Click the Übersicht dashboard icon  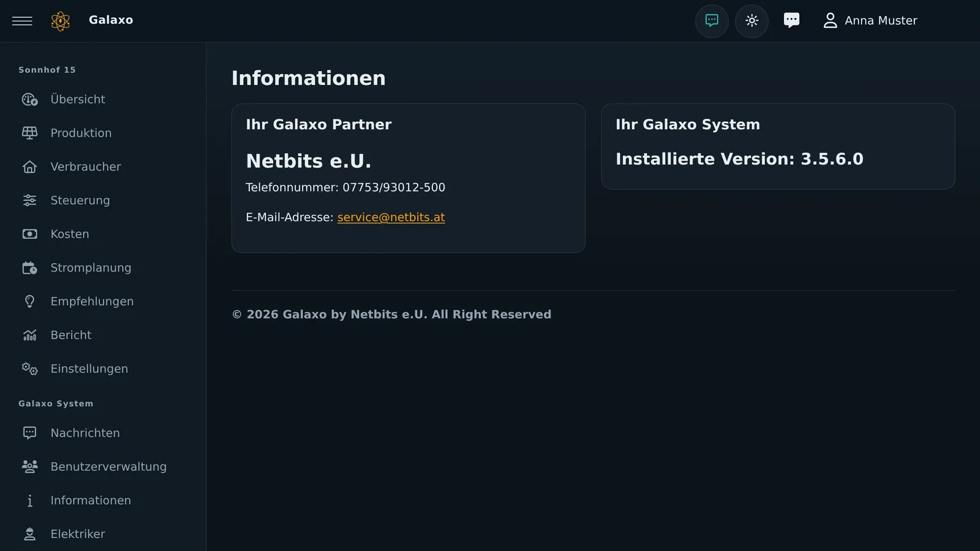[x=29, y=99]
